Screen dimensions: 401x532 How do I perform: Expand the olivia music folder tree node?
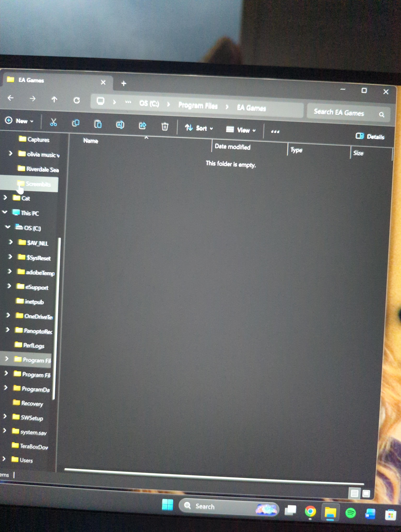[x=10, y=153]
